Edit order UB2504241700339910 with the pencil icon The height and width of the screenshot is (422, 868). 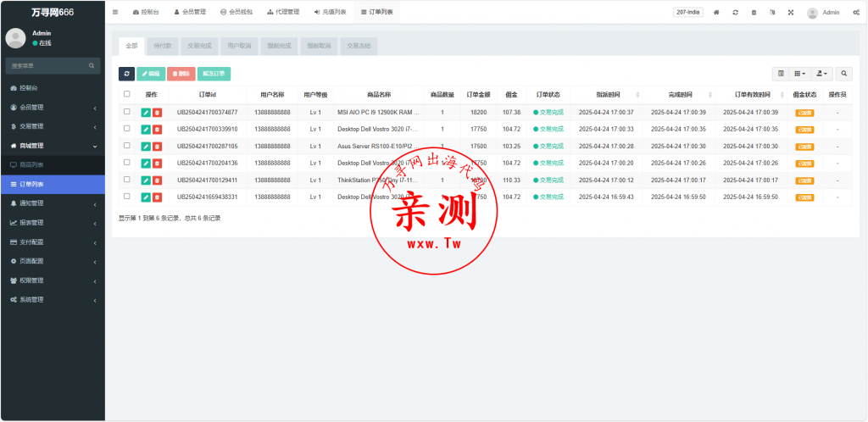(146, 130)
